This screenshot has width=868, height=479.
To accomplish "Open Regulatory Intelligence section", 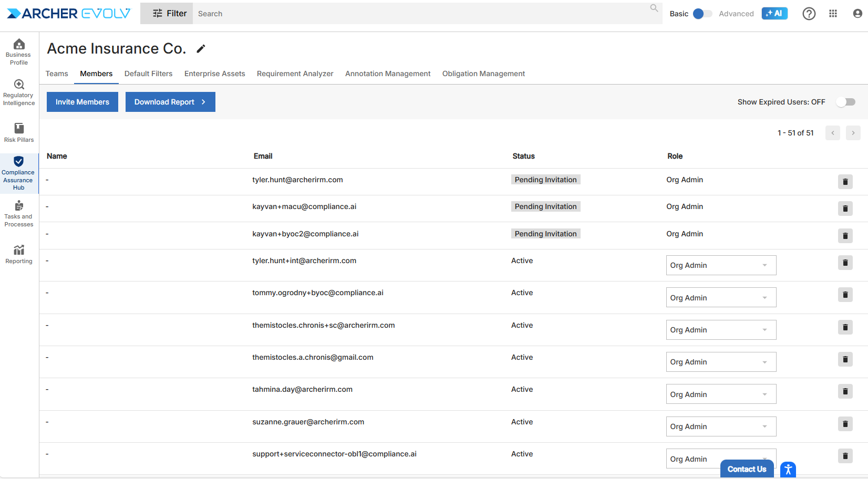I will point(19,92).
